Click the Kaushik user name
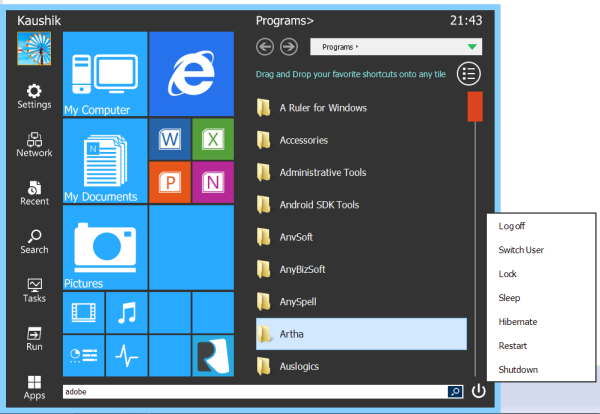Image resolution: width=600 pixels, height=414 pixels. (x=39, y=20)
